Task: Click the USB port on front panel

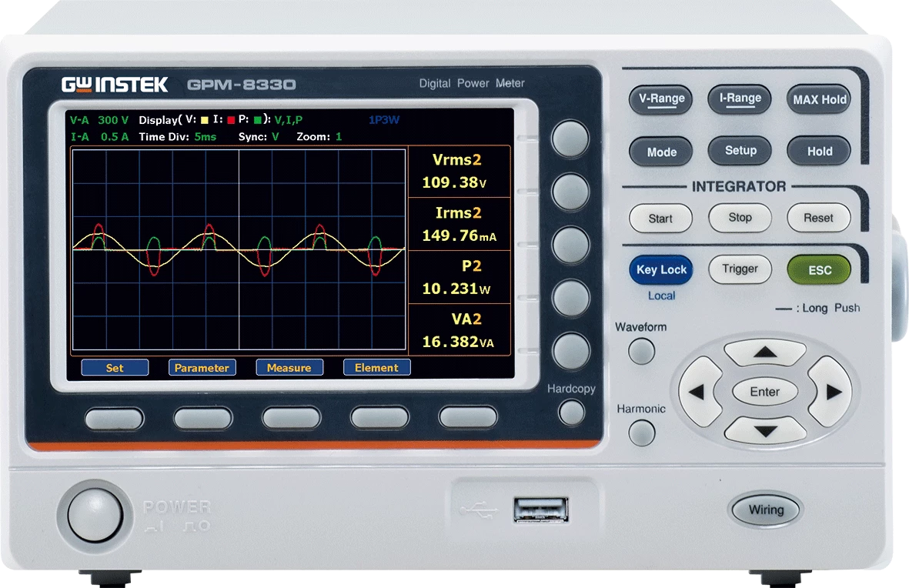Action: (x=541, y=509)
